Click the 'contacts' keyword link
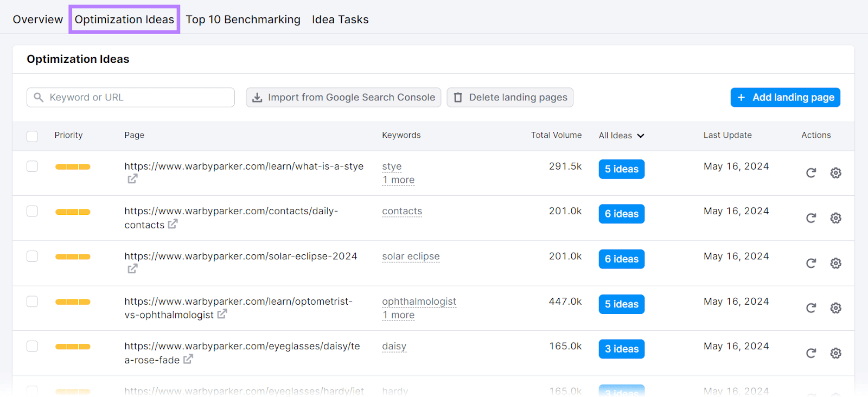Screen dimensions: 868x397 (x=402, y=212)
